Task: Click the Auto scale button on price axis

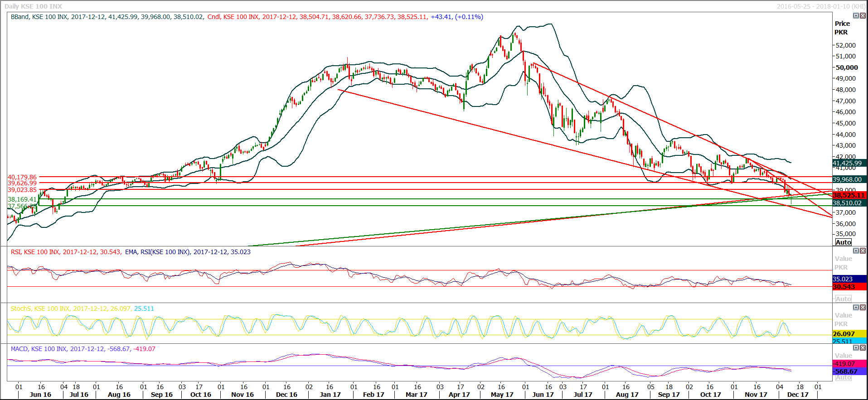Action: pyautogui.click(x=843, y=242)
